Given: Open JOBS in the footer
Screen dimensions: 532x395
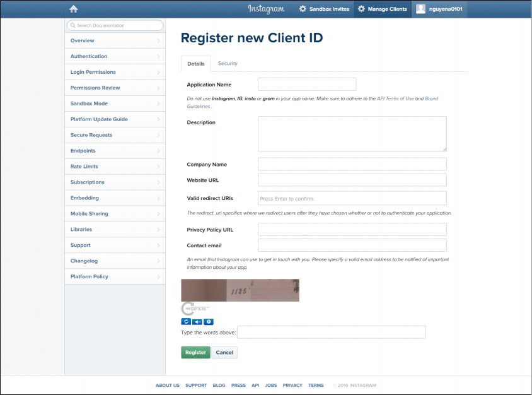Looking at the screenshot, I should (271, 386).
